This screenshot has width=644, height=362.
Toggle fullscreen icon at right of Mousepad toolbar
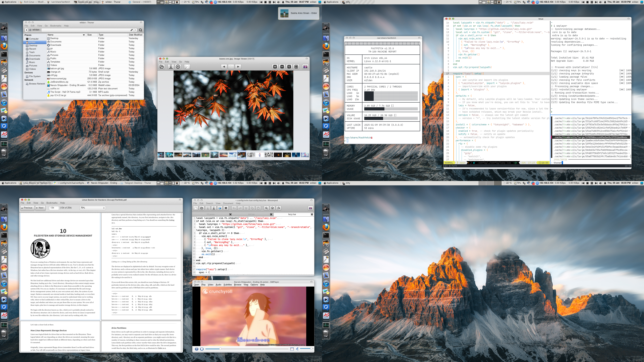click(310, 208)
